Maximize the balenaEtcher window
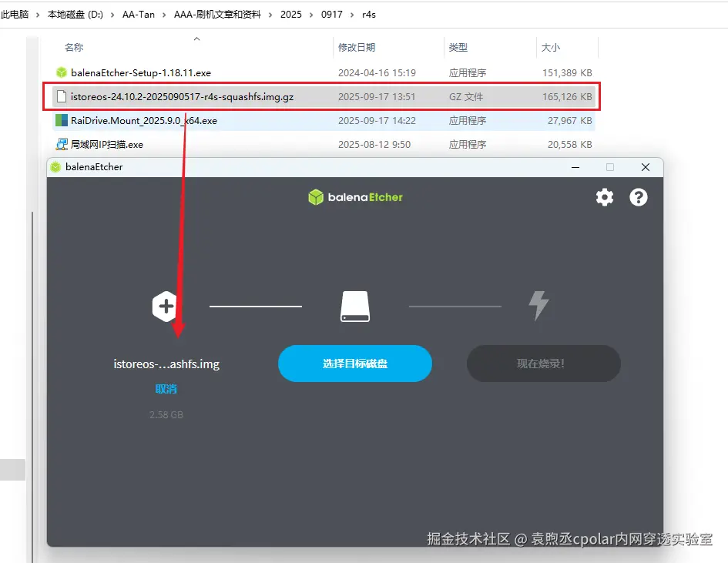The height and width of the screenshot is (563, 728). tap(610, 167)
